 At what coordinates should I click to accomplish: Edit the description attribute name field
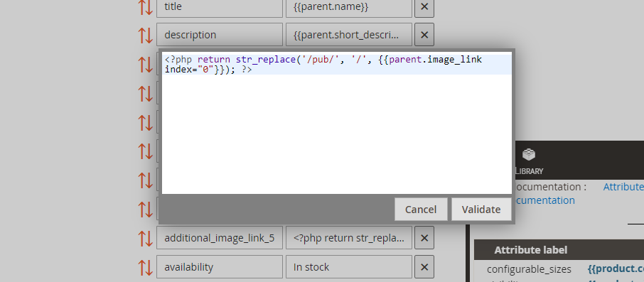click(x=220, y=35)
